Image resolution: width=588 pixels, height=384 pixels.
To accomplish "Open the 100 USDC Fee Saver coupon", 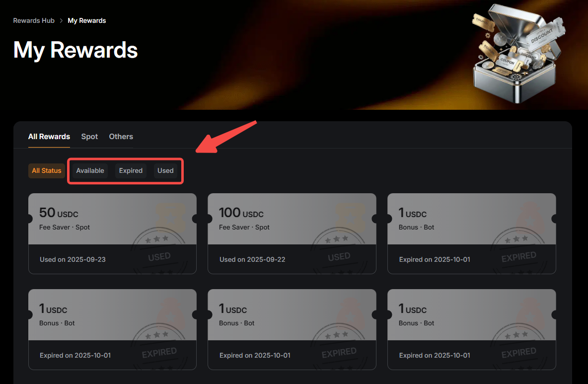I will coord(292,233).
